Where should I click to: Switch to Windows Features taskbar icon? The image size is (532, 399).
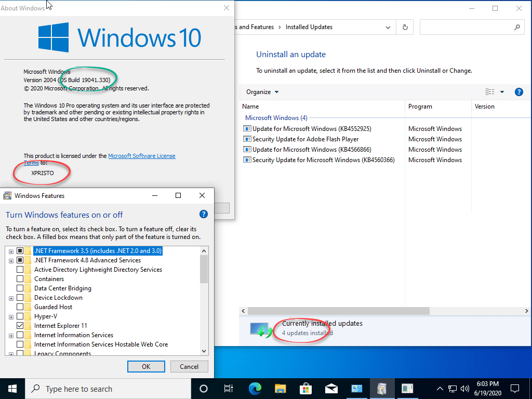click(382, 389)
